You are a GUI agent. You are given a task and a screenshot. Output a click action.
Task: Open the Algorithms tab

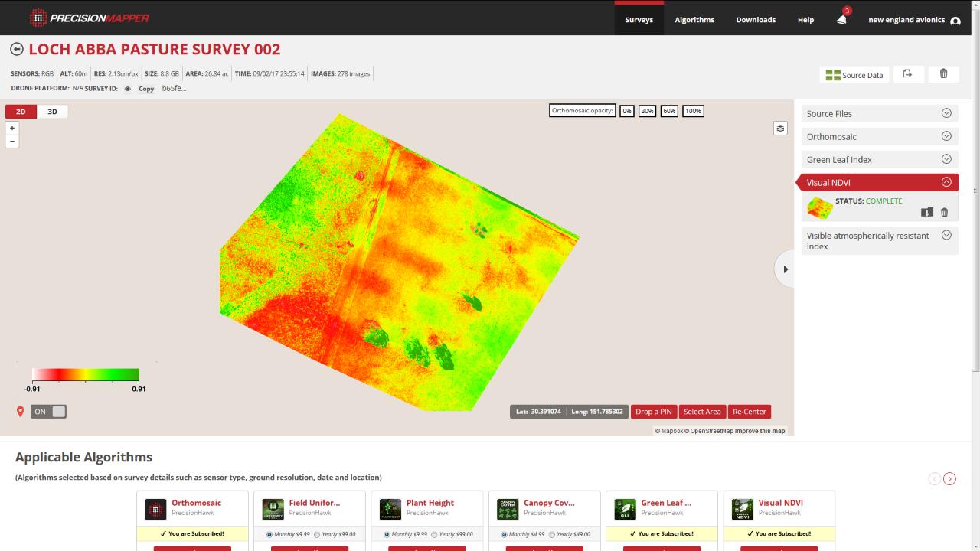[694, 20]
